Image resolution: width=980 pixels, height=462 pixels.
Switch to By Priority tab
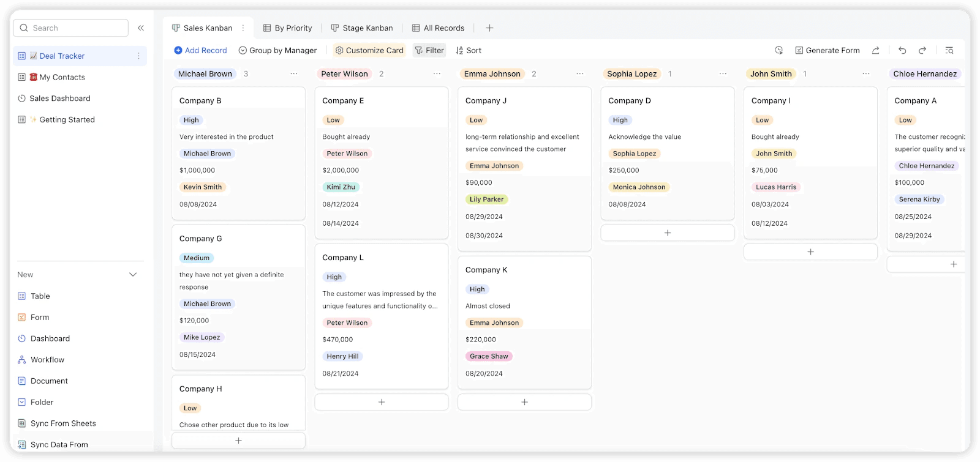288,28
